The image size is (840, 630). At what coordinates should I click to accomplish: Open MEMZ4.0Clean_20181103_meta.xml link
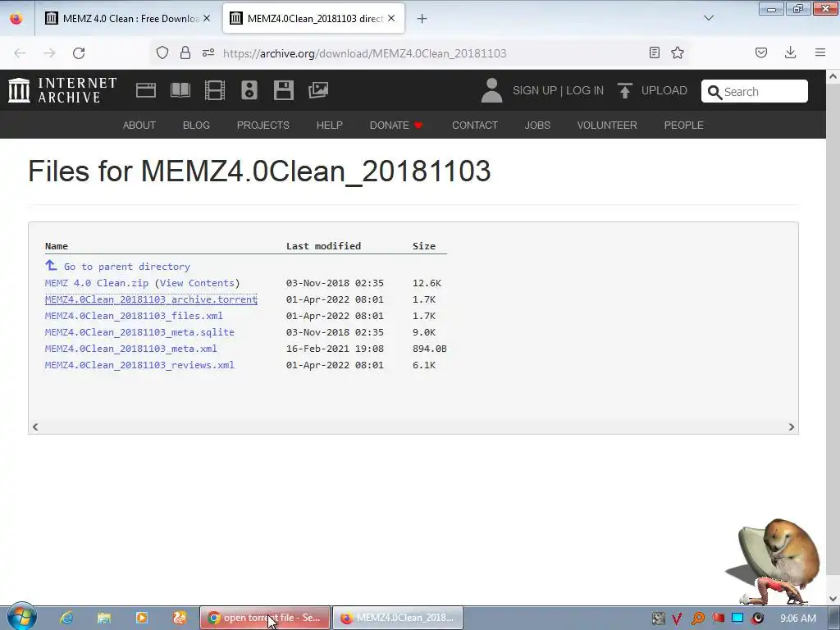click(x=130, y=348)
